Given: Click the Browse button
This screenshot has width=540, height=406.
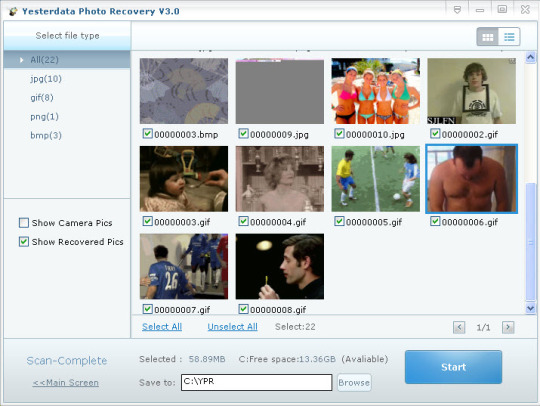Looking at the screenshot, I should [x=354, y=383].
